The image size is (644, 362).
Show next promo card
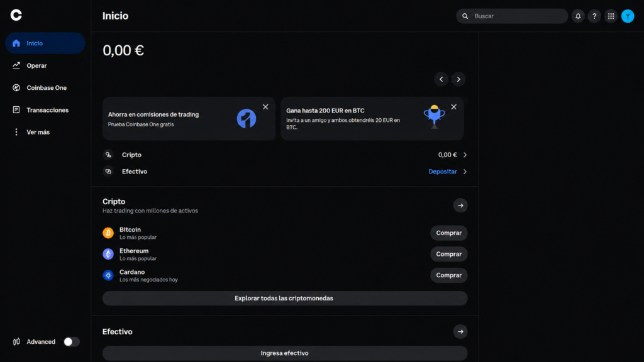(458, 79)
